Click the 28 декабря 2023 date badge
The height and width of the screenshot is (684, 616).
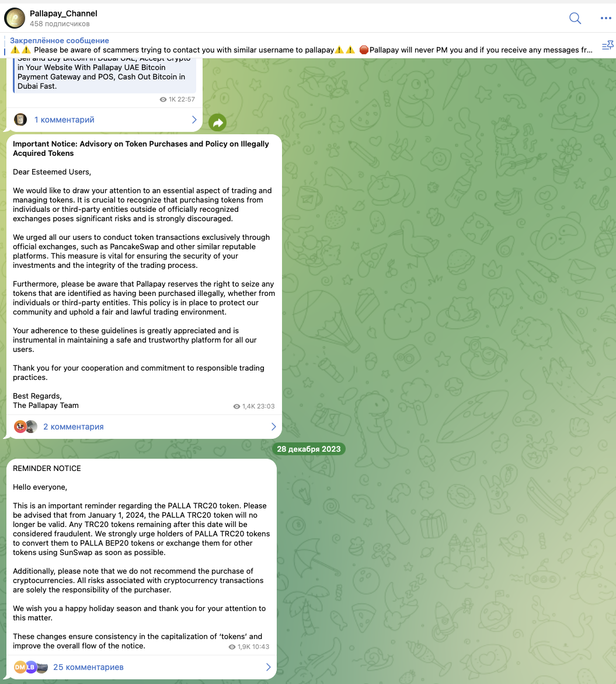pos(309,449)
